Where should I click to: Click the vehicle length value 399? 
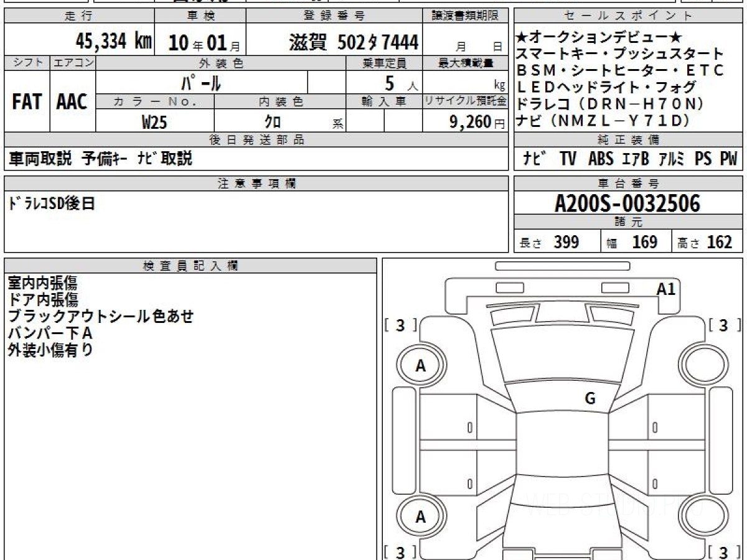pyautogui.click(x=566, y=242)
